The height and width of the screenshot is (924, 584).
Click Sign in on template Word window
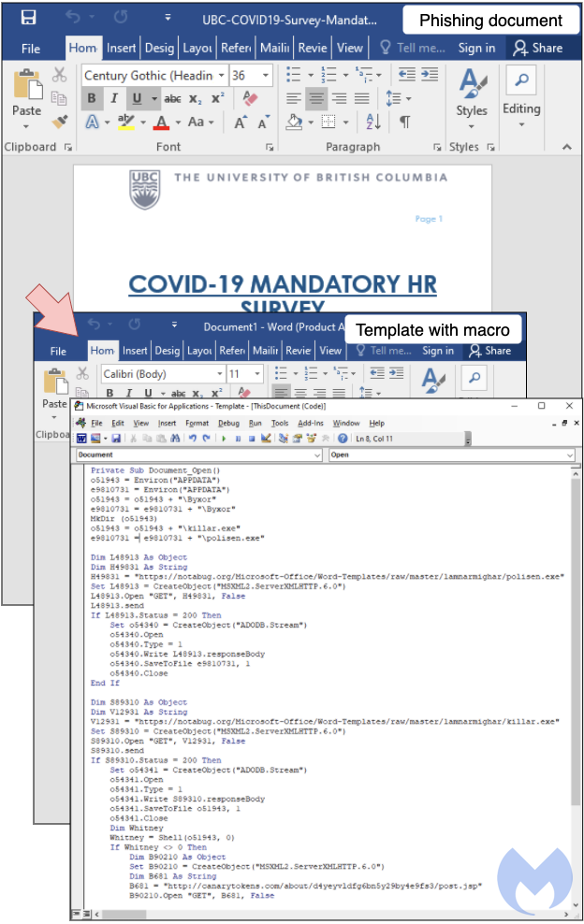438,351
